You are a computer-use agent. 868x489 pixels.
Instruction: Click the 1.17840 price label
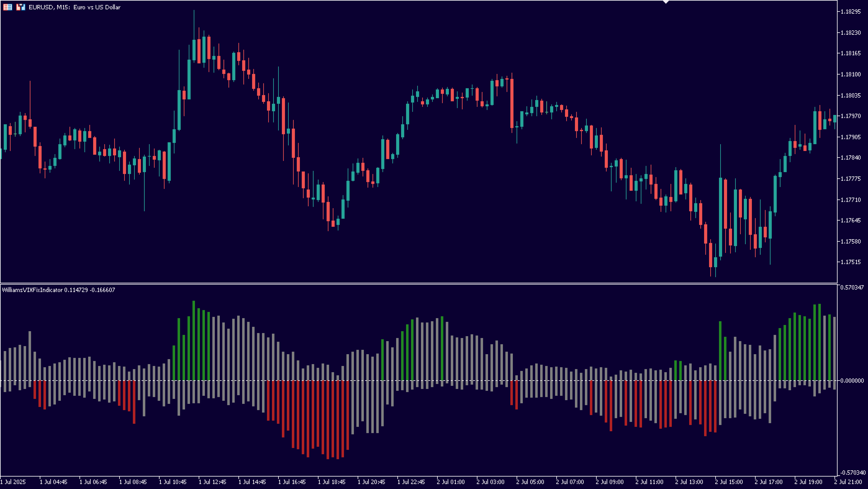pos(850,158)
